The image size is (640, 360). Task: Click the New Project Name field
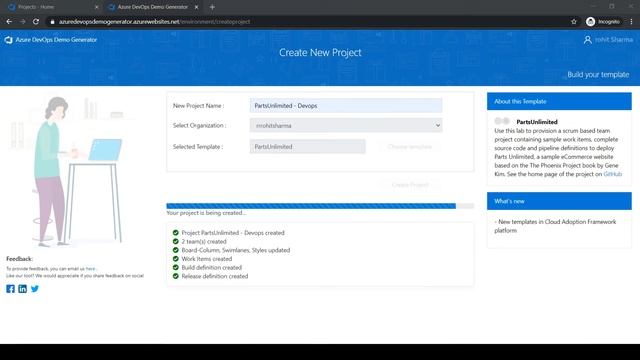pyautogui.click(x=346, y=106)
